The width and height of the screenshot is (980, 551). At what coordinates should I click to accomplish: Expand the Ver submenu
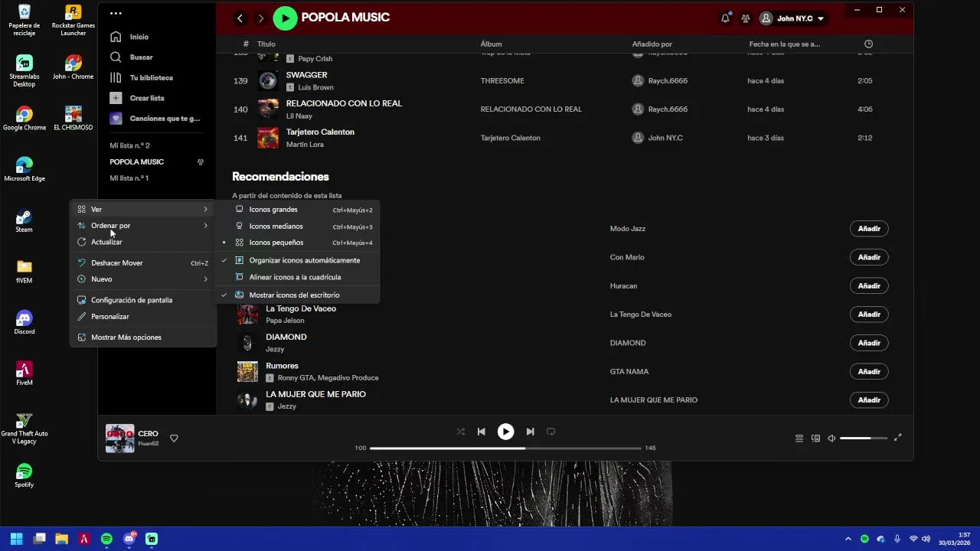[143, 210]
